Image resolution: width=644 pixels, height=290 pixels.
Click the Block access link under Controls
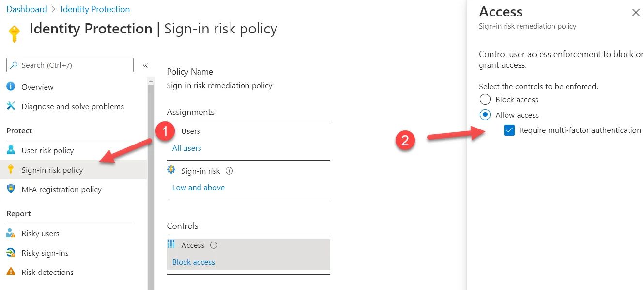coord(194,262)
